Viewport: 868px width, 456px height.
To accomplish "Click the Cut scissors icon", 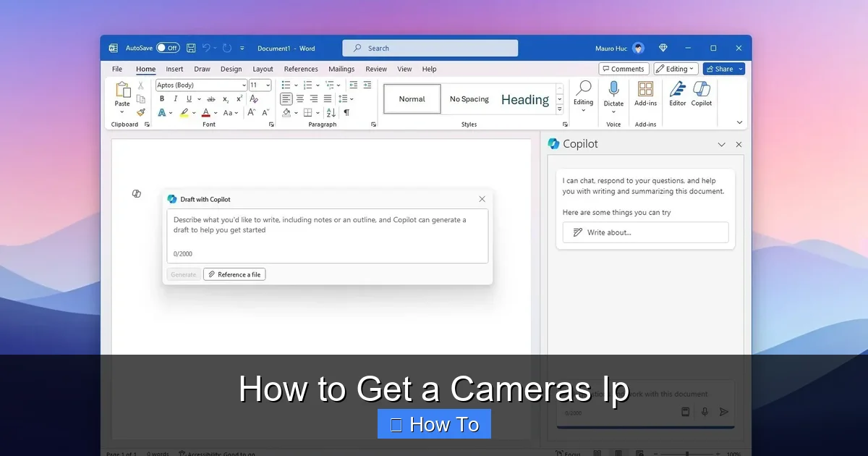I will (141, 85).
